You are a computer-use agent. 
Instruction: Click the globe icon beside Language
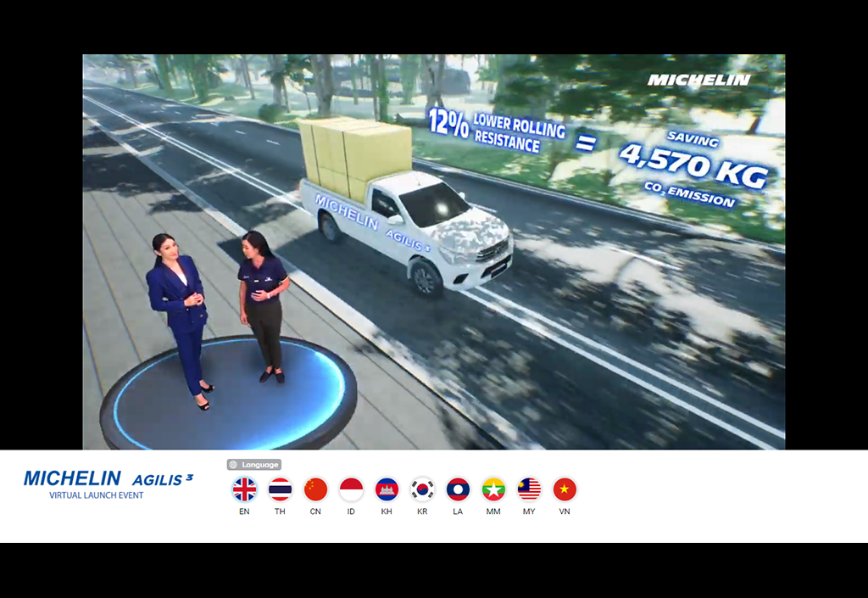[233, 465]
